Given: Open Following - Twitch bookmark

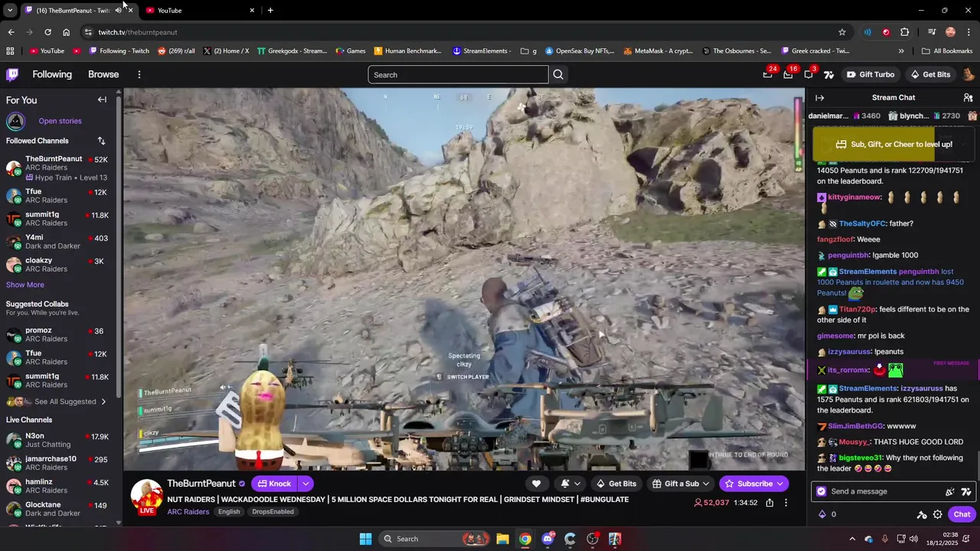Looking at the screenshot, I should tap(119, 51).
